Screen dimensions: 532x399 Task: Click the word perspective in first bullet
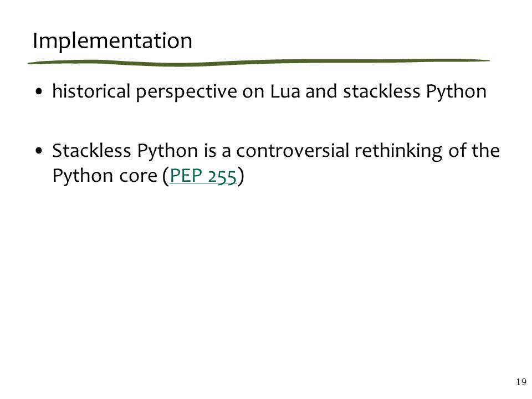[186, 93]
